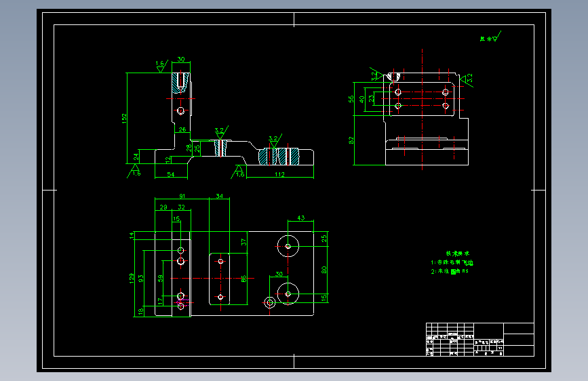Image resolution: width=588 pixels, height=381 pixels.
Task: Select the 34 dimension value
Action: tap(219, 196)
